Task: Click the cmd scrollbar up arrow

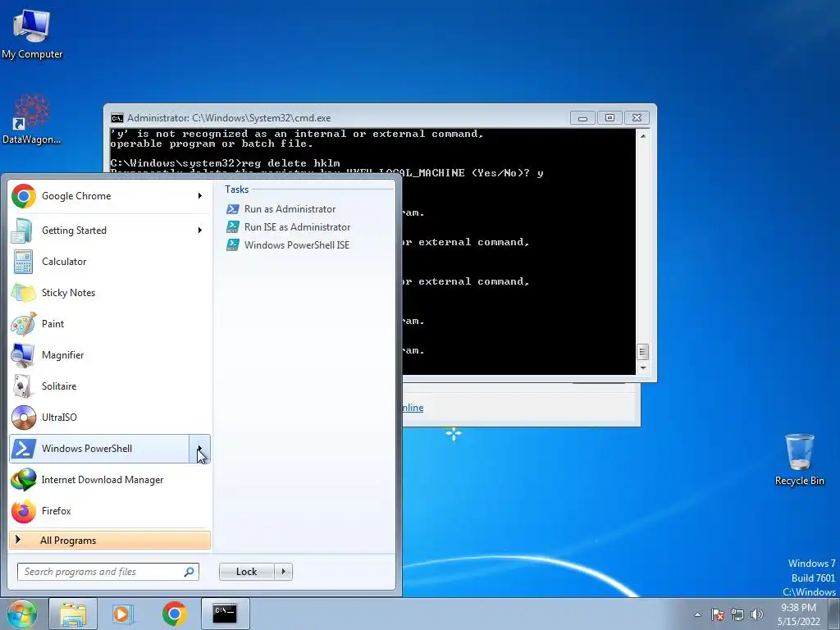Action: click(643, 136)
